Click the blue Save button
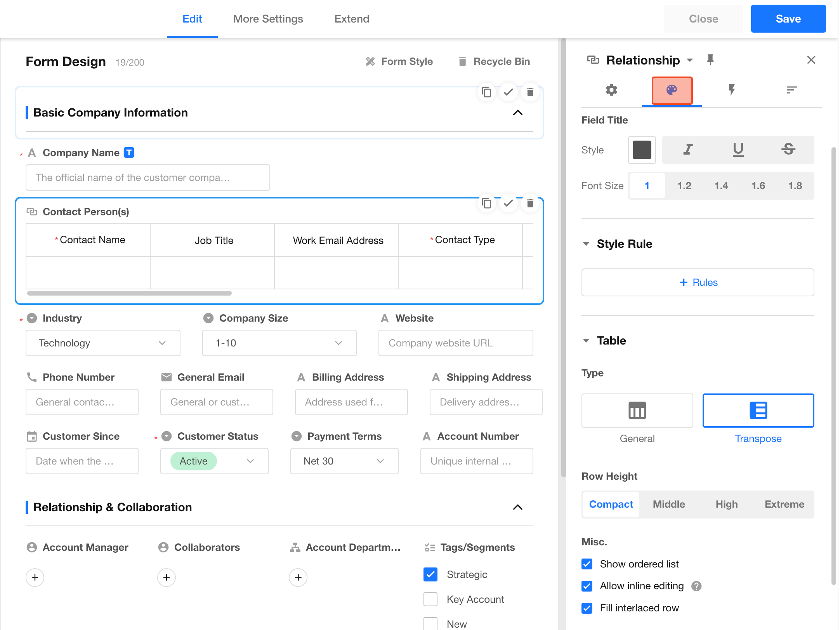Image resolution: width=840 pixels, height=630 pixels. [x=788, y=19]
